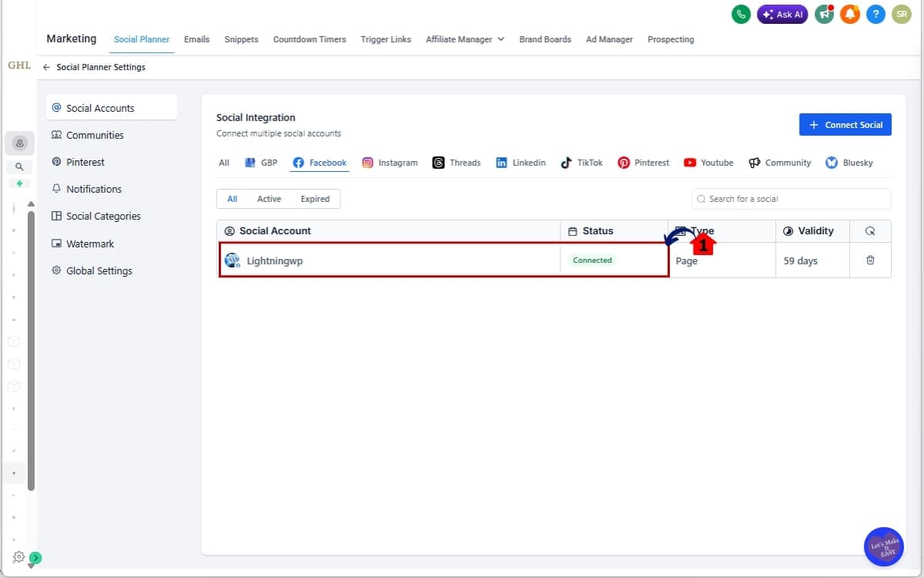
Task: Select the All status filter toggle
Action: click(232, 198)
